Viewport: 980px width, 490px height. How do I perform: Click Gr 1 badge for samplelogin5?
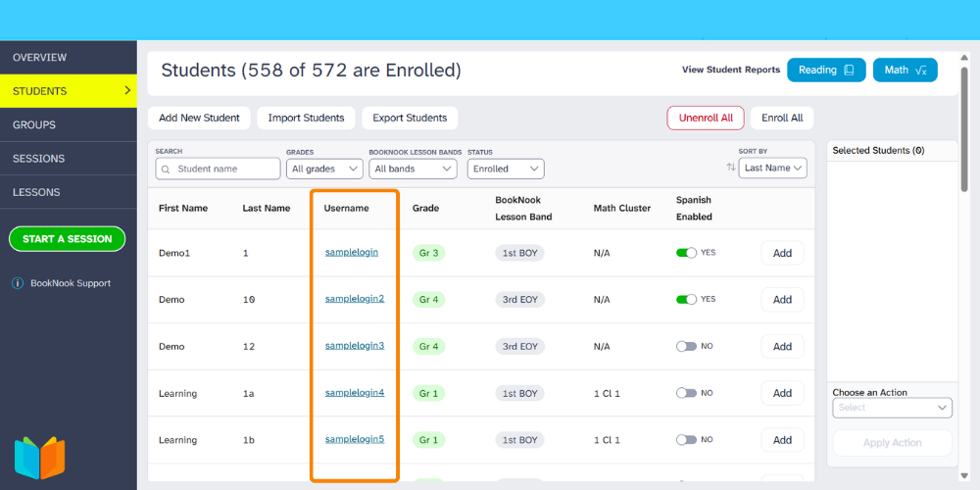(x=429, y=440)
